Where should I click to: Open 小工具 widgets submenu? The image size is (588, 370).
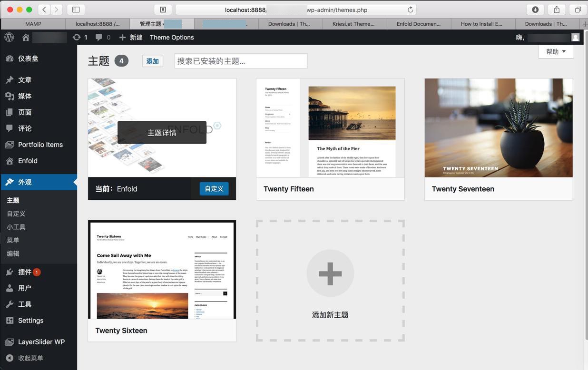(16, 227)
